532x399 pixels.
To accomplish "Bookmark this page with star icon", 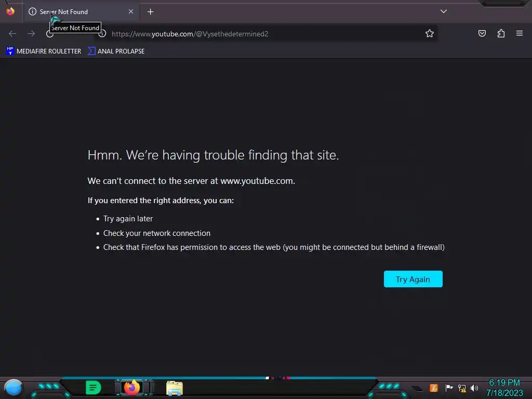I will [430, 34].
